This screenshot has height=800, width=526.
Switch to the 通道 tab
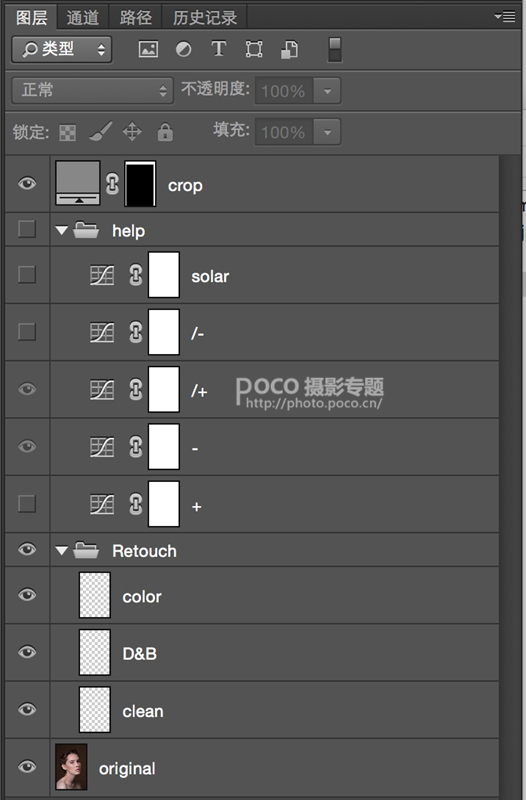(83, 17)
